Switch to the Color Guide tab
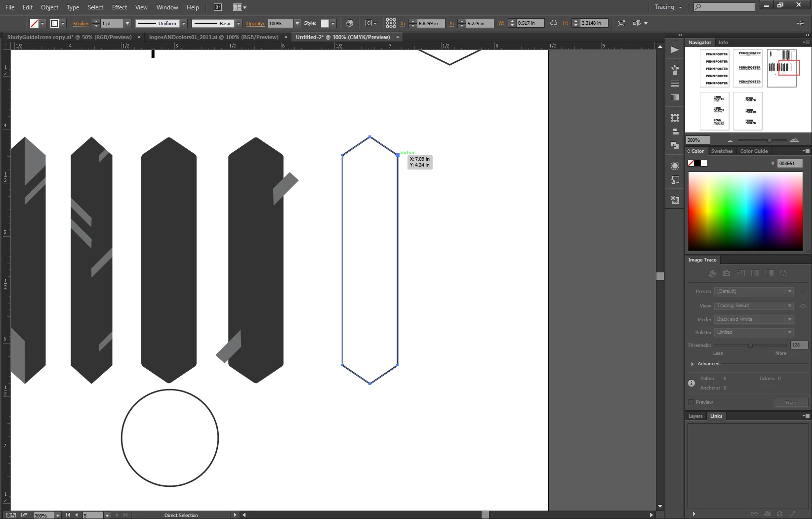Viewport: 812px width, 519px height. (754, 151)
